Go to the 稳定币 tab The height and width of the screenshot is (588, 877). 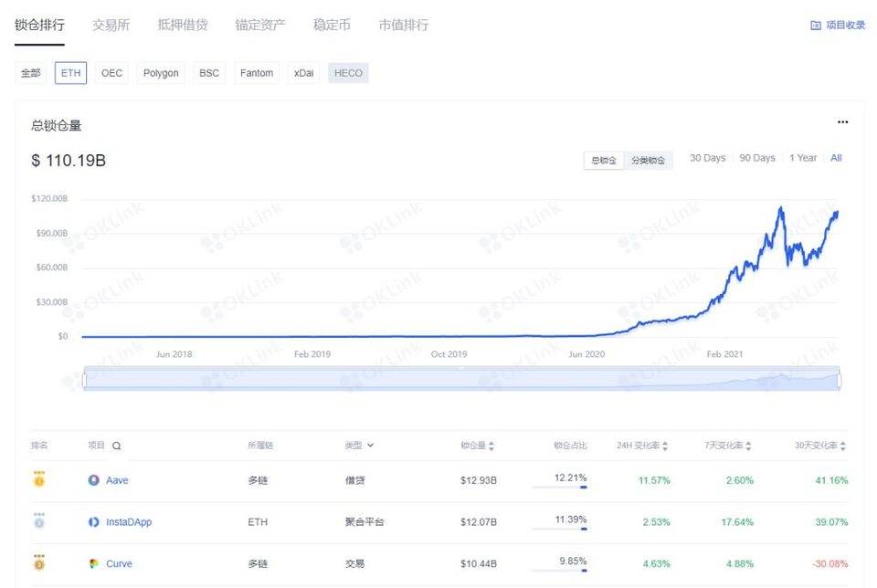click(332, 26)
